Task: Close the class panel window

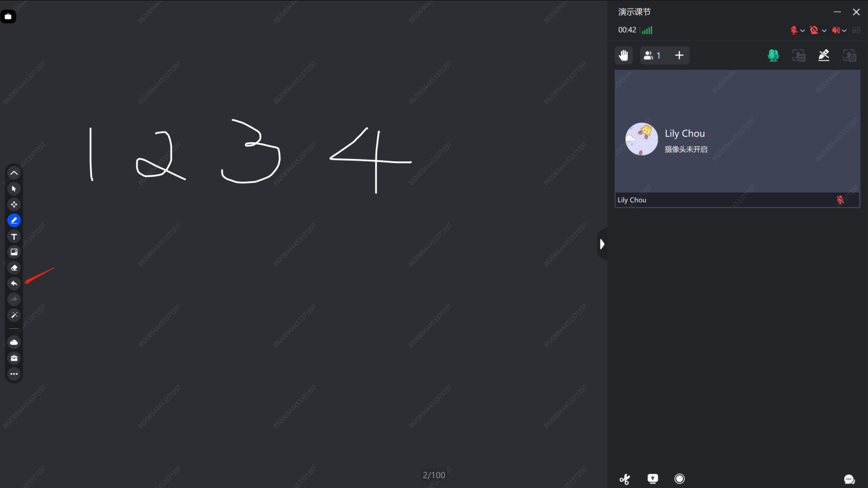Action: coord(856,12)
